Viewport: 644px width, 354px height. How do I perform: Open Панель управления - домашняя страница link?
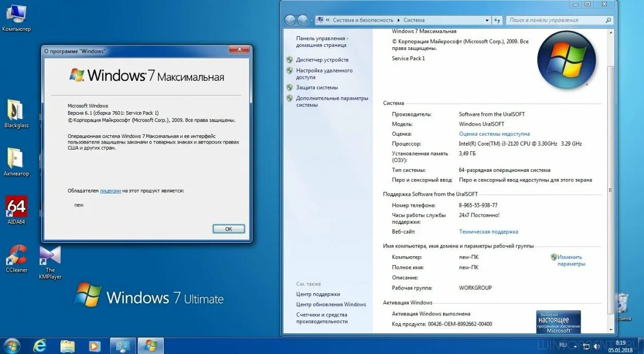[322, 42]
